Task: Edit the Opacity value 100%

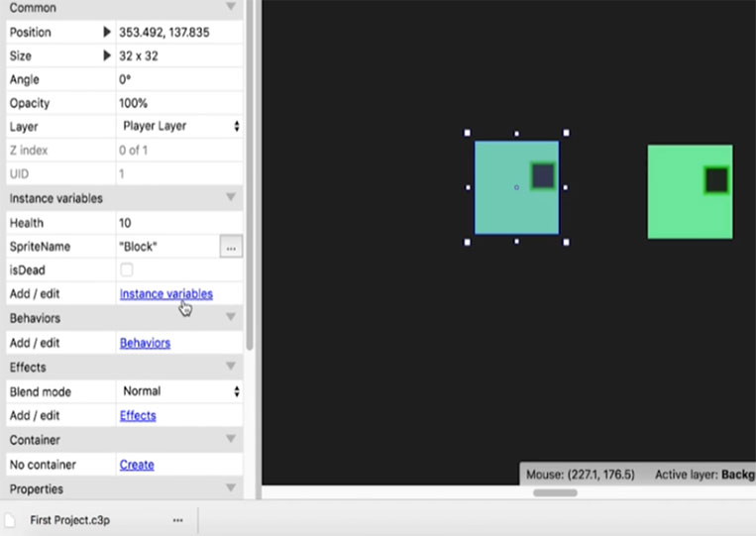Action: 179,103
